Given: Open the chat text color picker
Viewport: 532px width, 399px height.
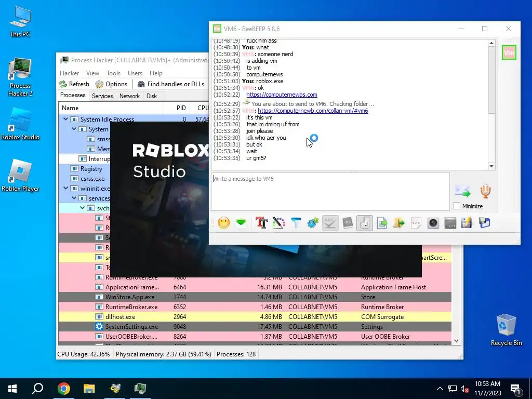Looking at the screenshot, I should tap(278, 223).
